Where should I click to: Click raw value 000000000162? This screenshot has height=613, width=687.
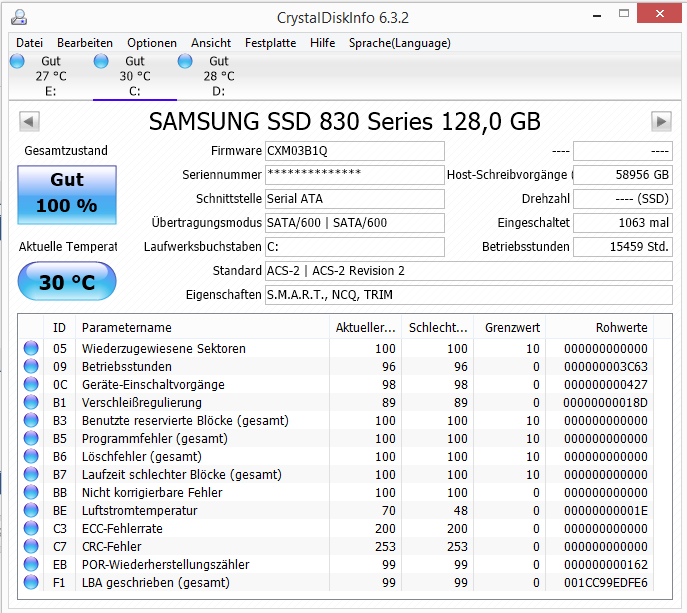pyautogui.click(x=606, y=564)
